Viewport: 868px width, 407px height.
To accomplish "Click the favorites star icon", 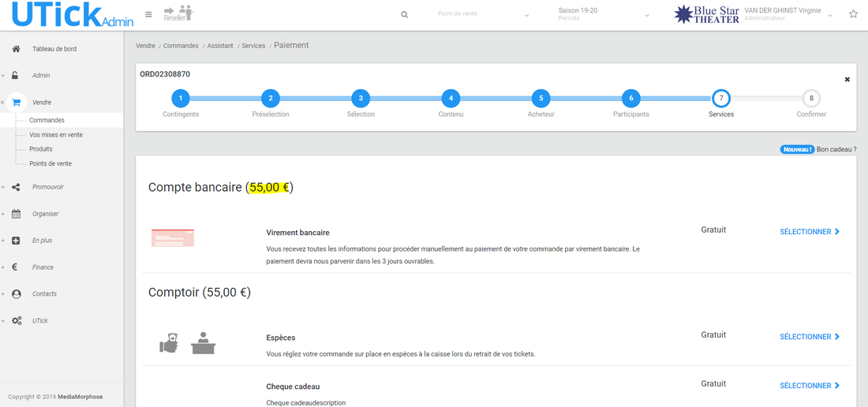I will click(853, 14).
